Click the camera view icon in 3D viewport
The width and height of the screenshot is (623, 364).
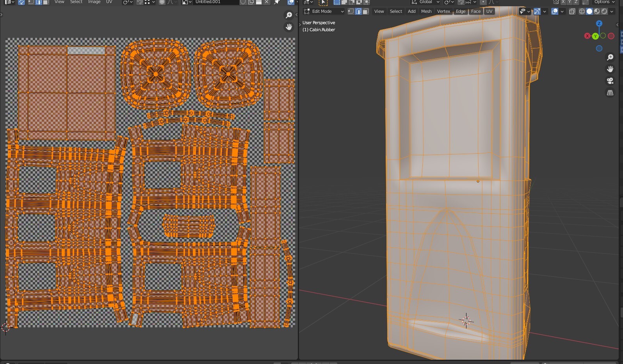pos(610,81)
